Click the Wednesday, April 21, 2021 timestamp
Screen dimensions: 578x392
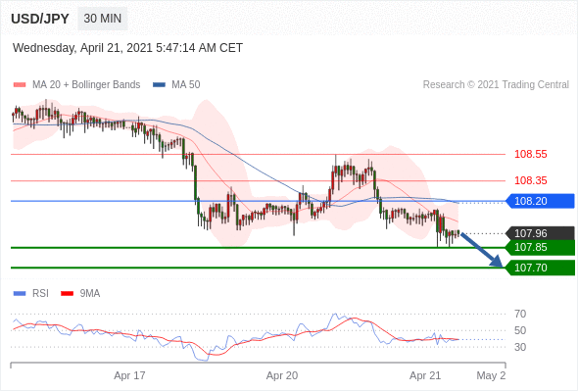click(127, 48)
